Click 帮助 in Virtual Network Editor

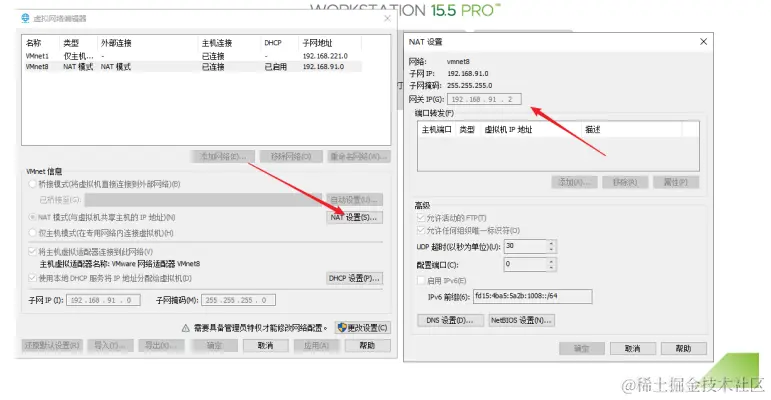click(x=368, y=345)
